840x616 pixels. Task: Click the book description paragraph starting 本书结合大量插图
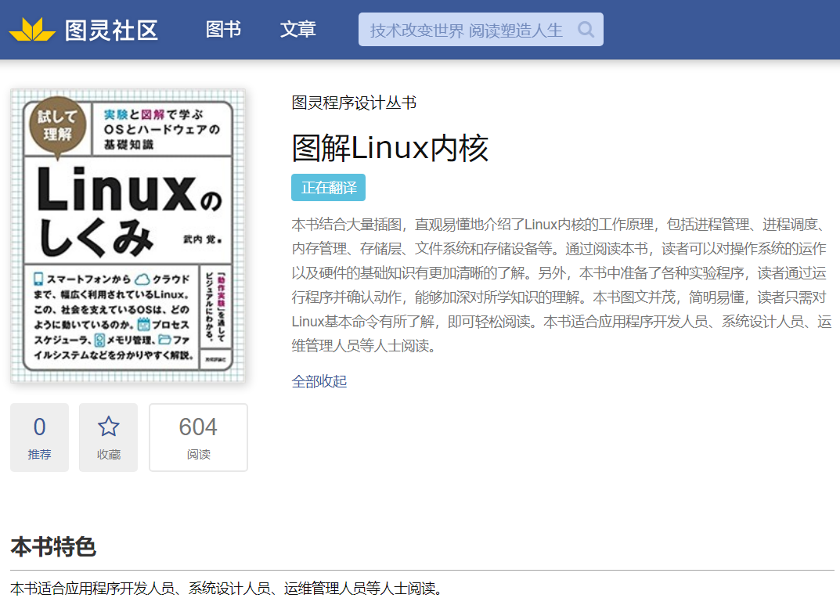pyautogui.click(x=561, y=285)
